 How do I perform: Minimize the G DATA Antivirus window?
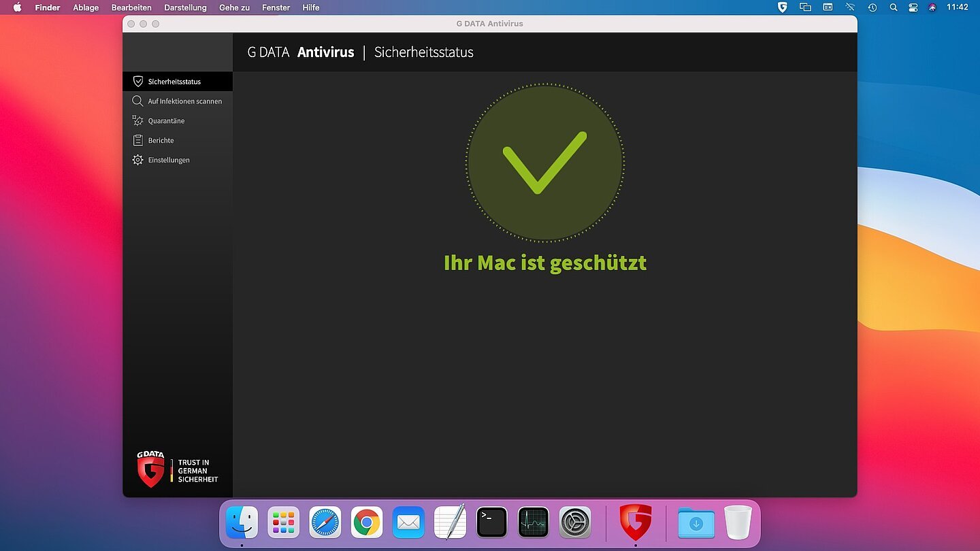[x=143, y=24]
